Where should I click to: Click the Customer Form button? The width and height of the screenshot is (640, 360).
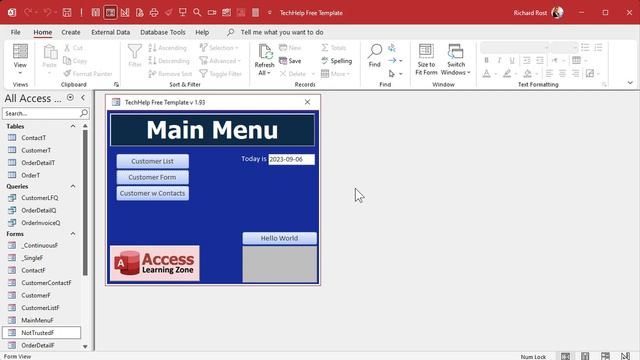(x=153, y=177)
